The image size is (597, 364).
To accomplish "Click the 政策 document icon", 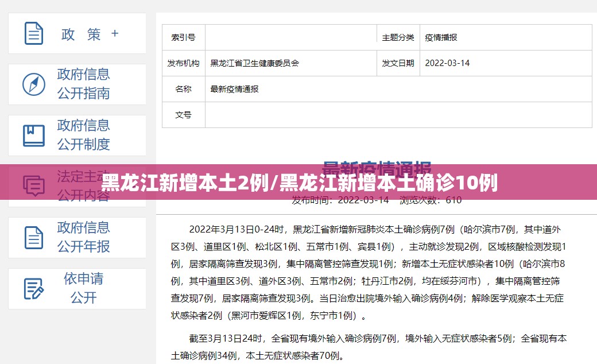I will pyautogui.click(x=34, y=33).
